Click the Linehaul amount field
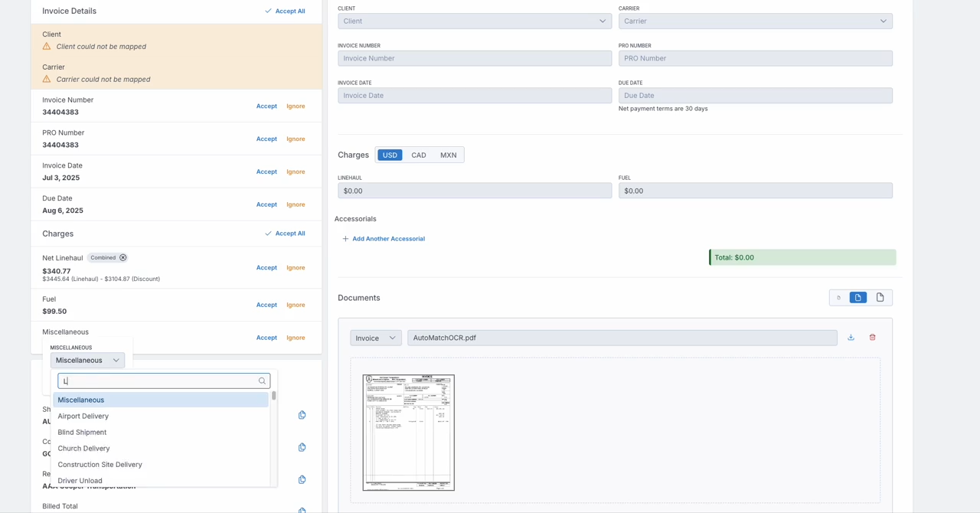This screenshot has width=980, height=513. pos(475,191)
